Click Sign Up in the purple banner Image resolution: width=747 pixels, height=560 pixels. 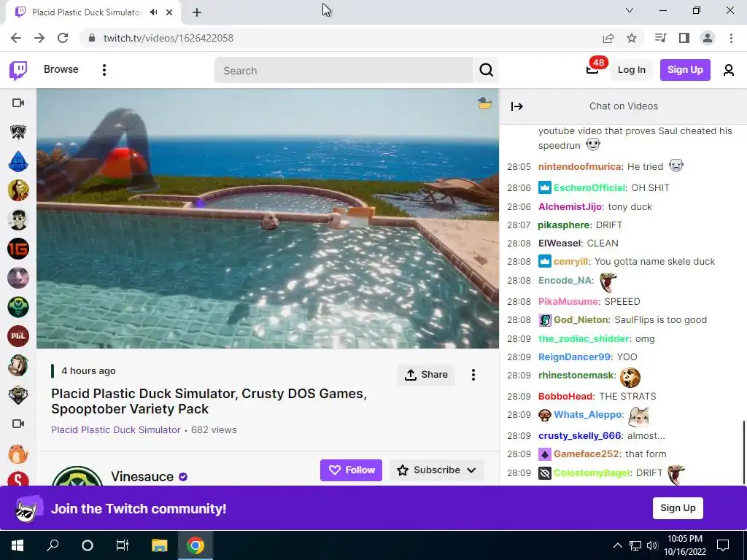[x=678, y=508]
